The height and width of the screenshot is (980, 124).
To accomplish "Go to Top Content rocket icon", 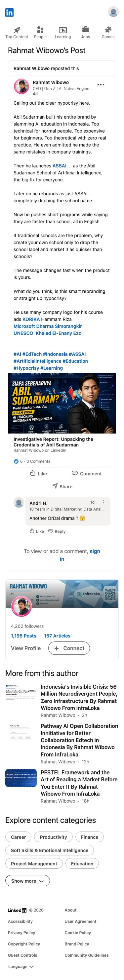I will [x=17, y=30].
